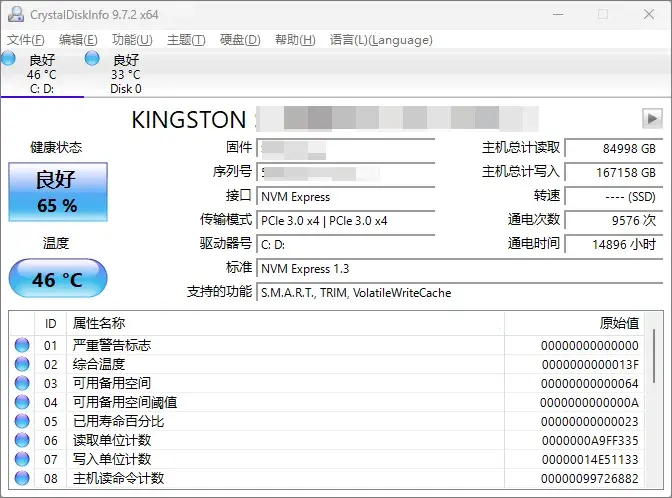Click the 原始值 column header
This screenshot has height=498, width=672.
click(574, 323)
